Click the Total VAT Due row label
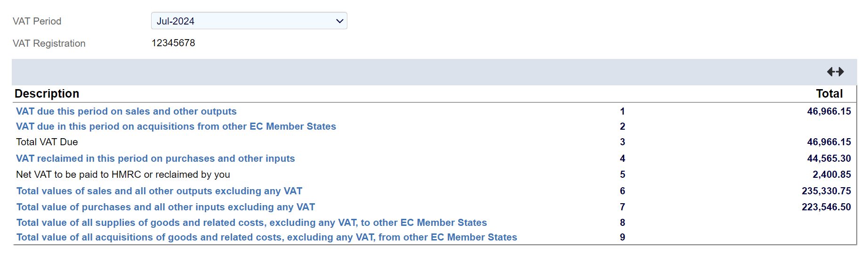868x257 pixels. 47,142
